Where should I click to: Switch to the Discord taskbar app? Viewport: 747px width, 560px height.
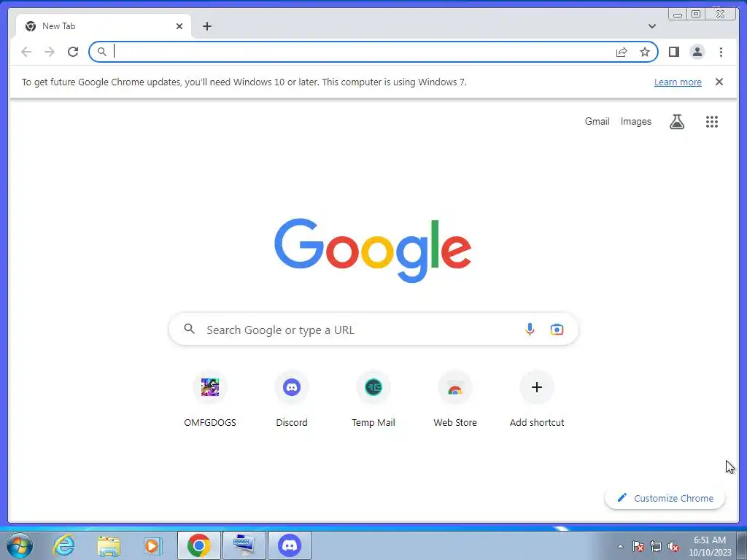pyautogui.click(x=290, y=545)
